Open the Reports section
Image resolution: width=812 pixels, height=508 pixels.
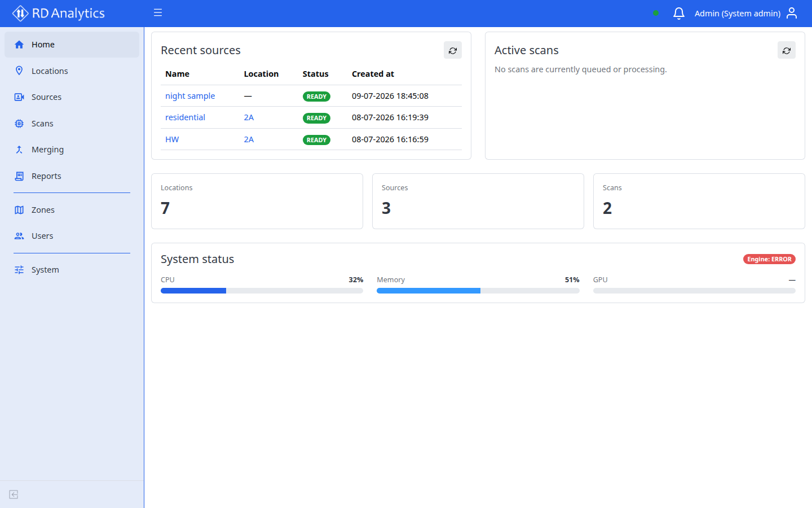(x=72, y=176)
